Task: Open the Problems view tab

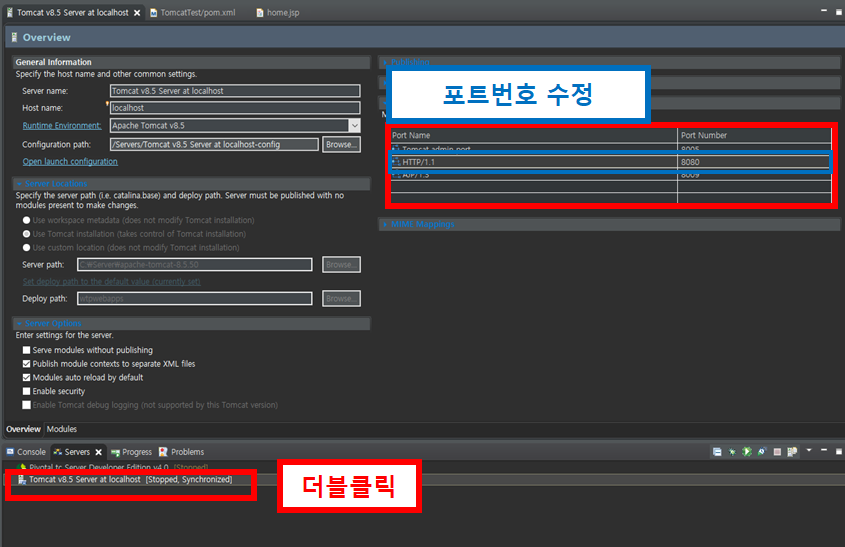Action: tap(181, 452)
